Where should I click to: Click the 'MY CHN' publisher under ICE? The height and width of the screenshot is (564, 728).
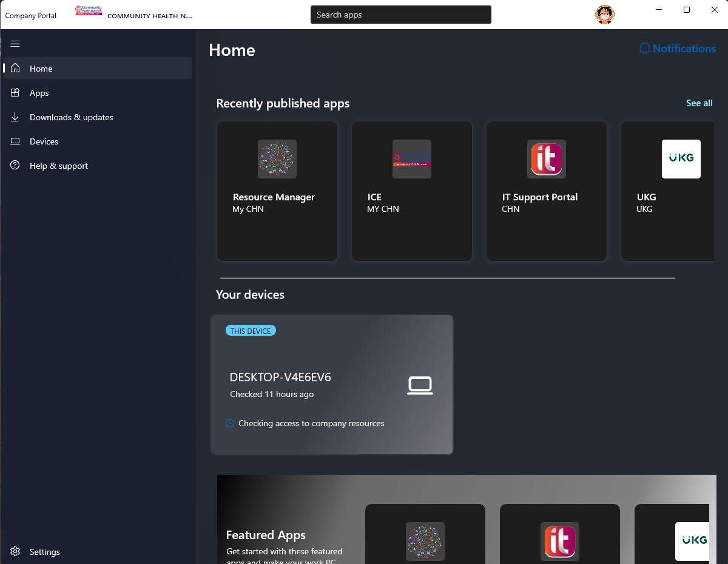point(383,209)
